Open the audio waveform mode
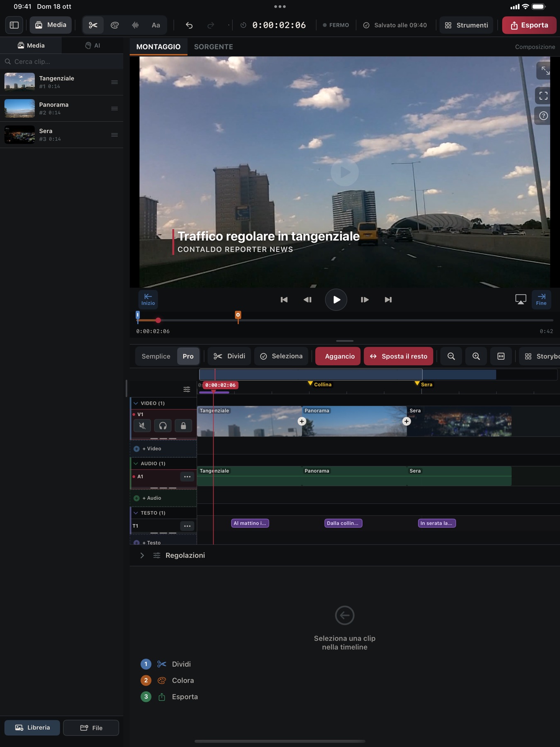Image resolution: width=560 pixels, height=747 pixels. (x=135, y=25)
